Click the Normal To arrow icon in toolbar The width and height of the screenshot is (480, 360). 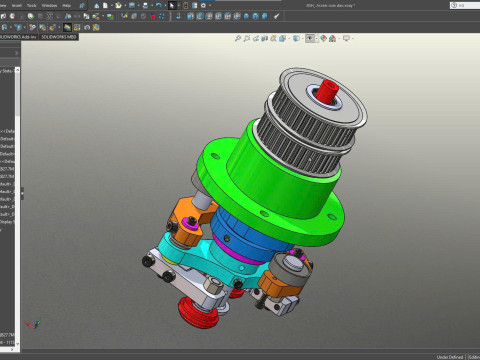(x=179, y=16)
